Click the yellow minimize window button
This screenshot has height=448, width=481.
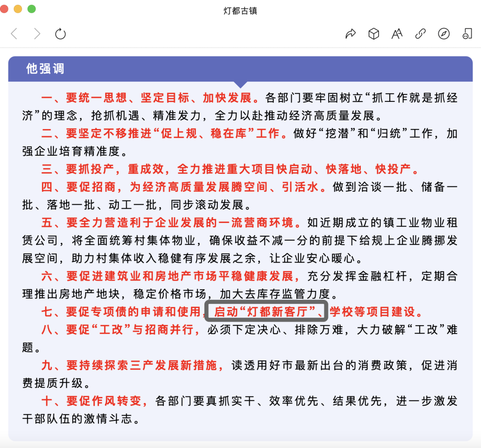18,9
